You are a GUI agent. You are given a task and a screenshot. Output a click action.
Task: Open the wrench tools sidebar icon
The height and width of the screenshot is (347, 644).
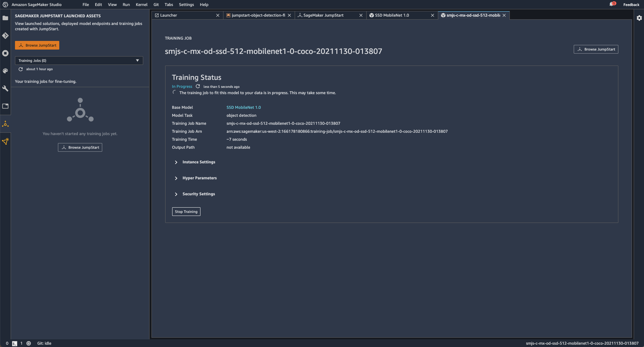click(5, 88)
